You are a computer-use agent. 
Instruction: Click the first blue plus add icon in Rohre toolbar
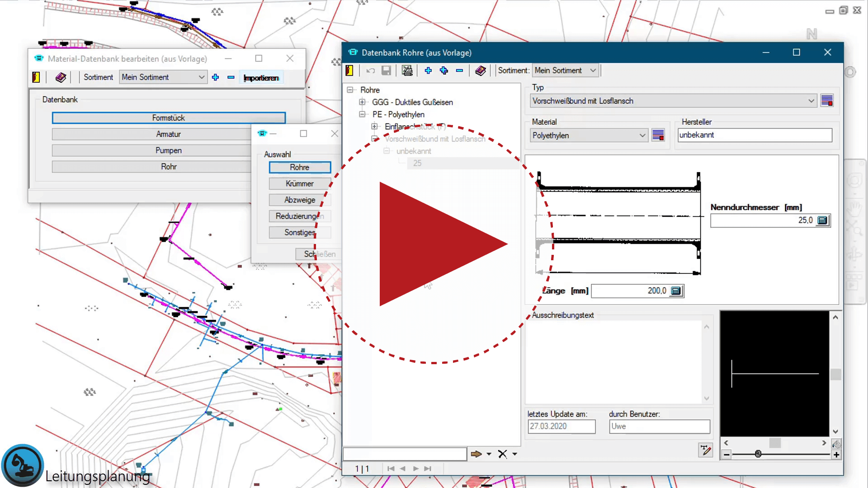428,70
